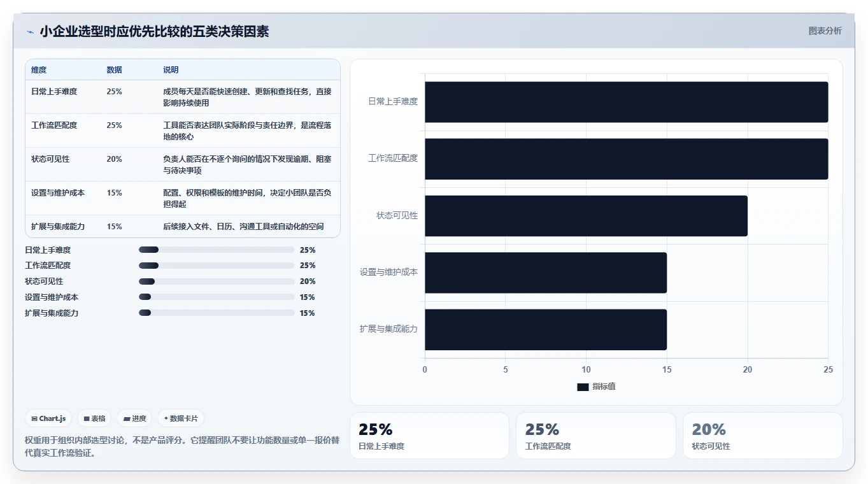The width and height of the screenshot is (868, 484).
Task: Click the 指标值 legend label text
Action: point(604,387)
